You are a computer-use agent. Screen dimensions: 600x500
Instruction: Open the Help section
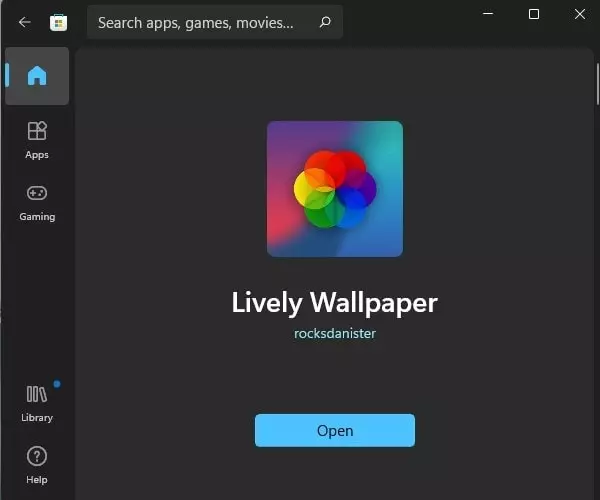pyautogui.click(x=37, y=465)
